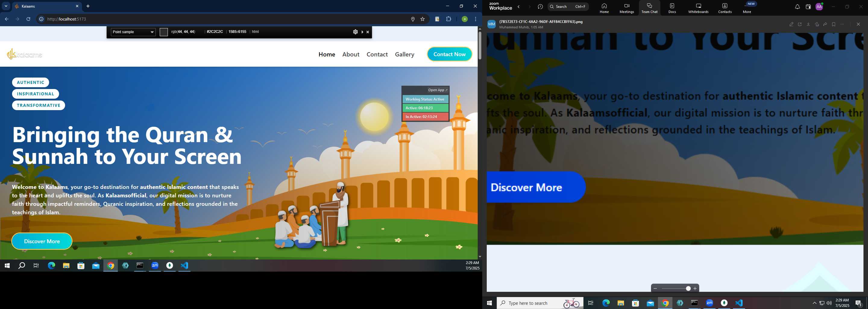Click the Kalaams logo

[x=25, y=54]
